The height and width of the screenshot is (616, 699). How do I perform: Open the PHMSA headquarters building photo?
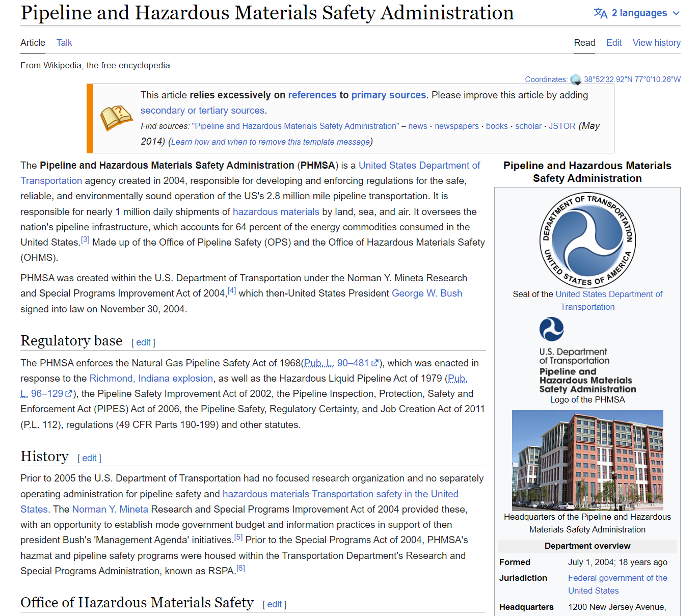(587, 460)
